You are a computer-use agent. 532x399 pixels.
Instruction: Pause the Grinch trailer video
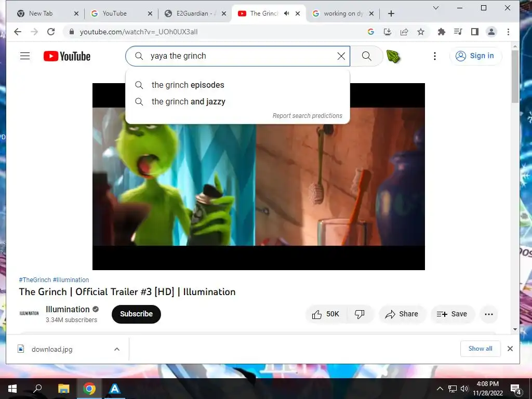tap(259, 177)
